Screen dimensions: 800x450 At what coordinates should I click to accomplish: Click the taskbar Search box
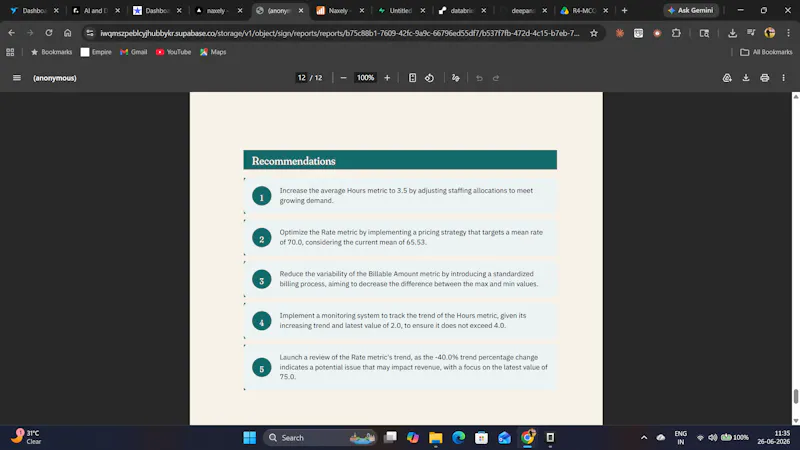(320, 438)
